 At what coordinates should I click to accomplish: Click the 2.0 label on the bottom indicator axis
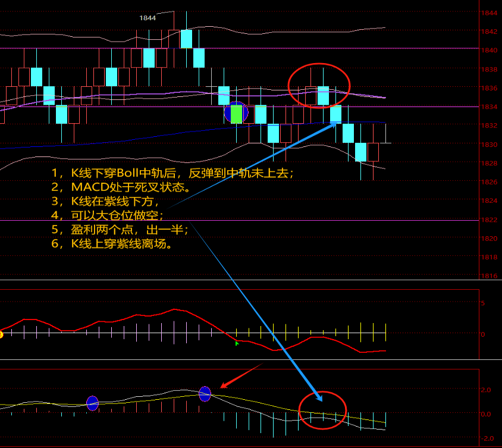point(486,390)
